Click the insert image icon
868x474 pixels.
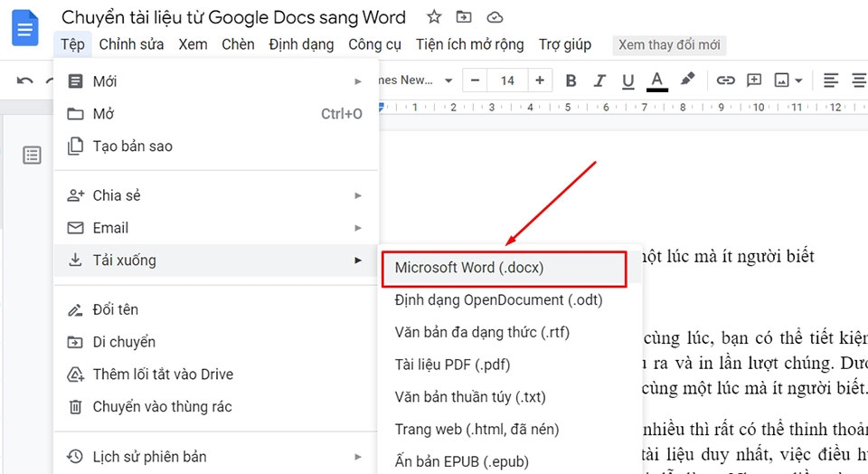pyautogui.click(x=781, y=81)
